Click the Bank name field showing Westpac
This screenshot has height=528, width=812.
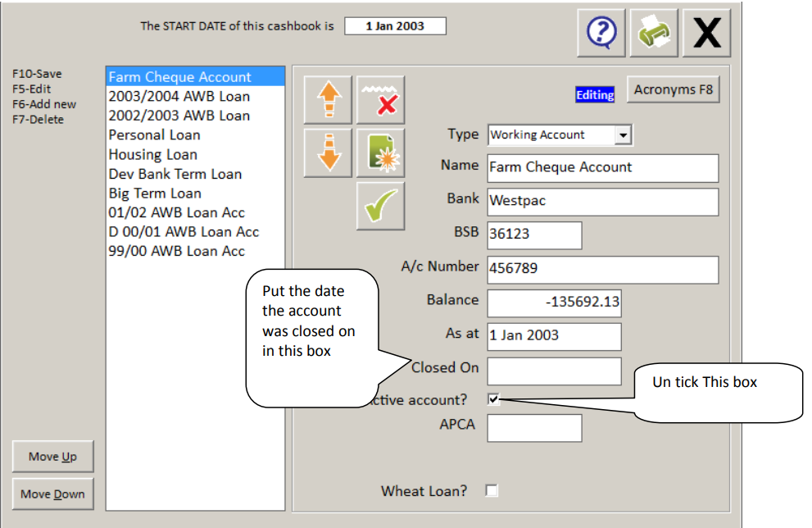click(x=603, y=202)
